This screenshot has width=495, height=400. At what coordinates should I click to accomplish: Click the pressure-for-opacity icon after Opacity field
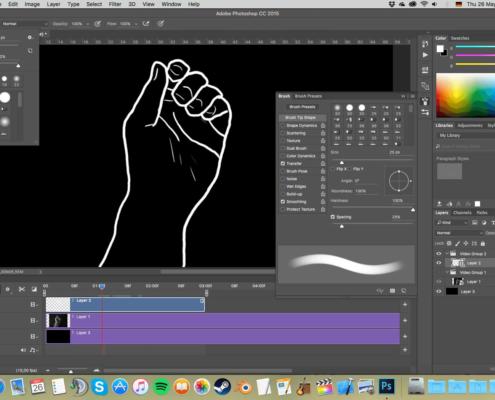[x=97, y=24]
